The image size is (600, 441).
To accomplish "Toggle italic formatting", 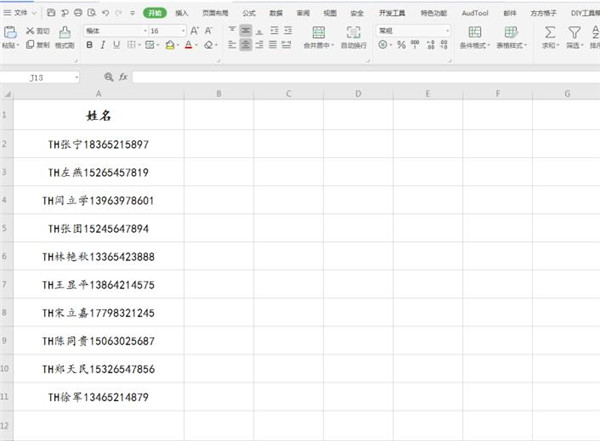I will click(x=103, y=45).
